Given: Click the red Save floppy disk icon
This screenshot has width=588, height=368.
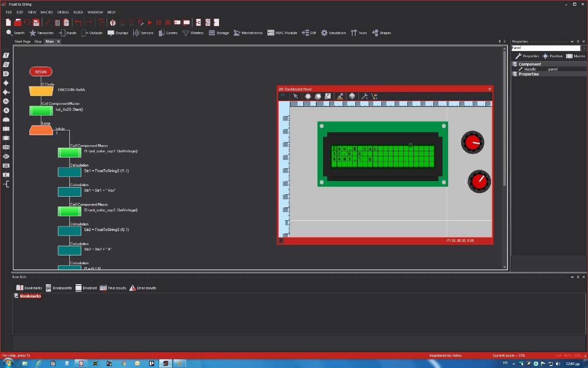Looking at the screenshot, I should tap(36, 22).
